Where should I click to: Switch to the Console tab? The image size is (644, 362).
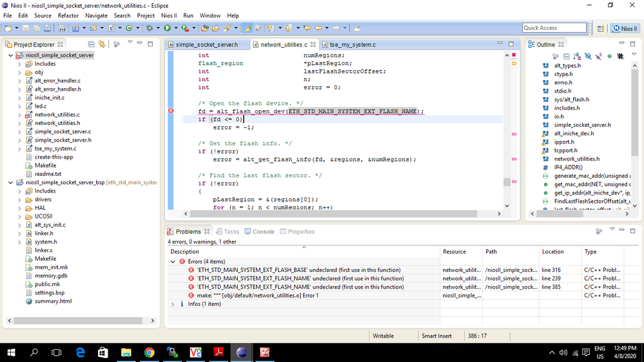259,231
